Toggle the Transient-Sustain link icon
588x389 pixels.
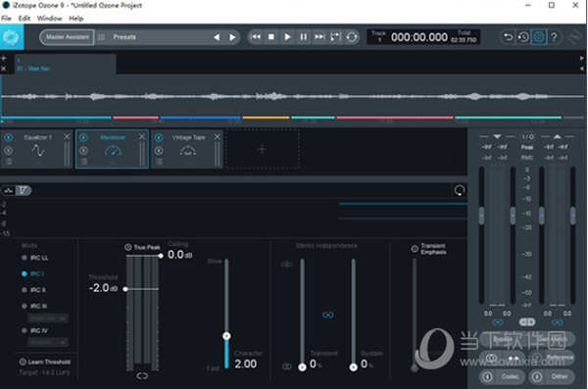(x=328, y=315)
